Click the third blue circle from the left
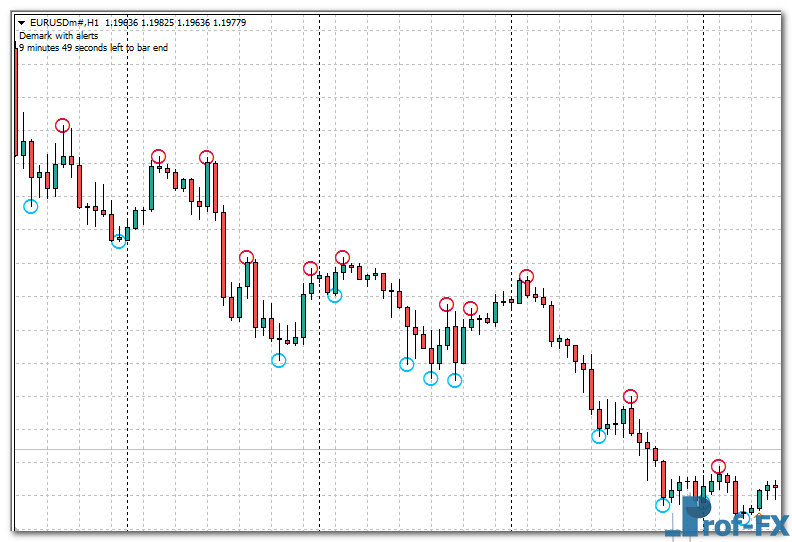792x542 pixels. click(x=279, y=360)
